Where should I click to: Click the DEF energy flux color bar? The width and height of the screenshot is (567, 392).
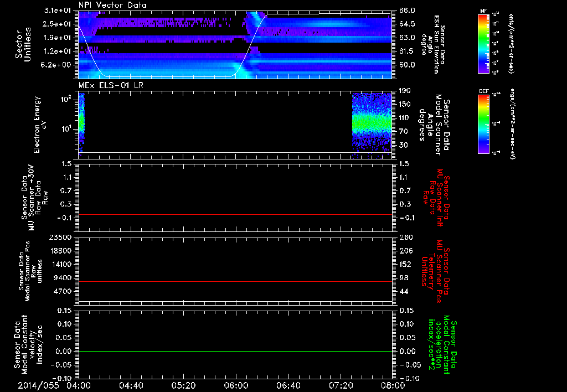pyautogui.click(x=483, y=124)
